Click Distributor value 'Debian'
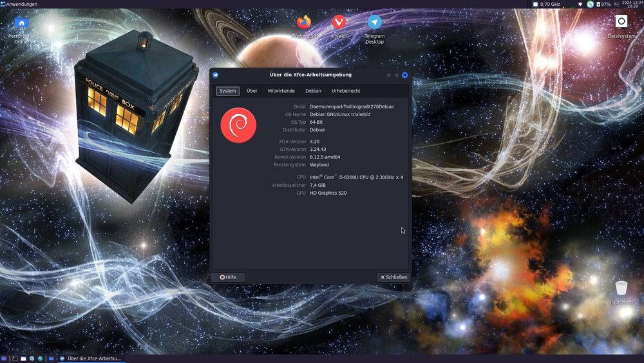Viewport: 644px width, 363px height. (317, 130)
